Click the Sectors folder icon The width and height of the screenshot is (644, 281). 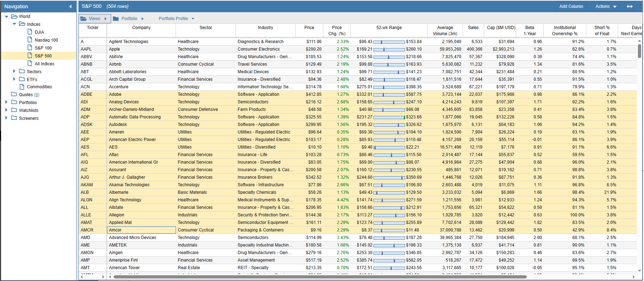pos(22,71)
